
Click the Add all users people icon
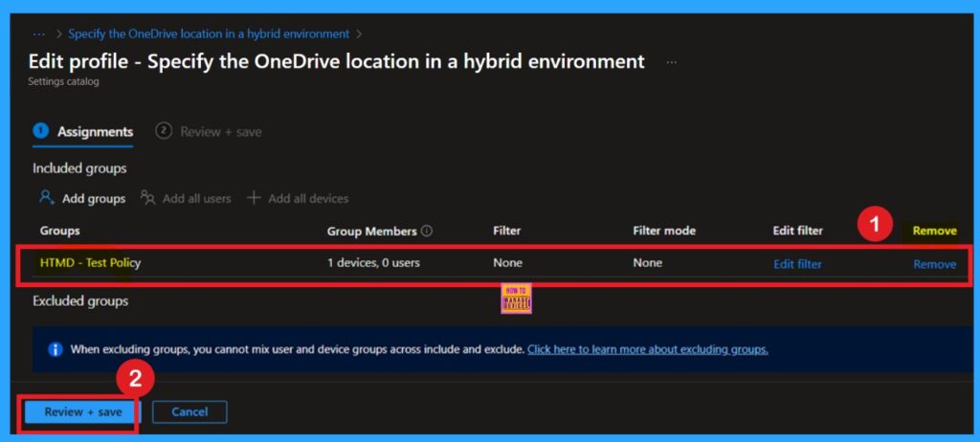[x=147, y=197]
